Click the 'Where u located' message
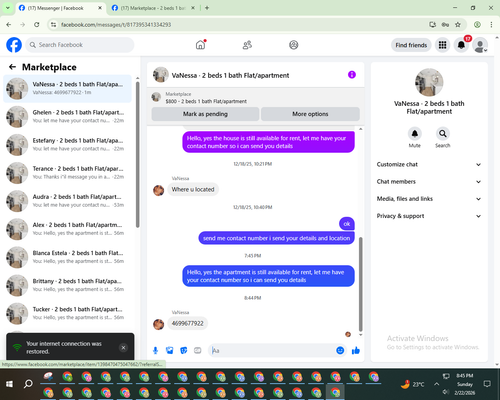 click(193, 189)
